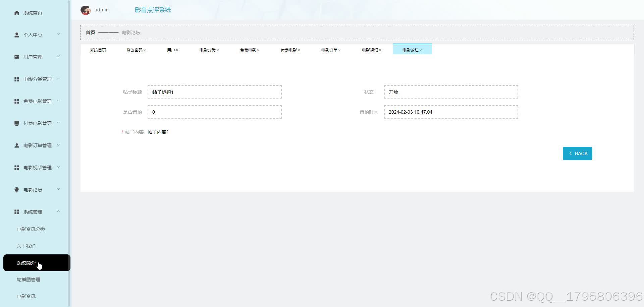Click the 置顶时间 date field

[451, 112]
